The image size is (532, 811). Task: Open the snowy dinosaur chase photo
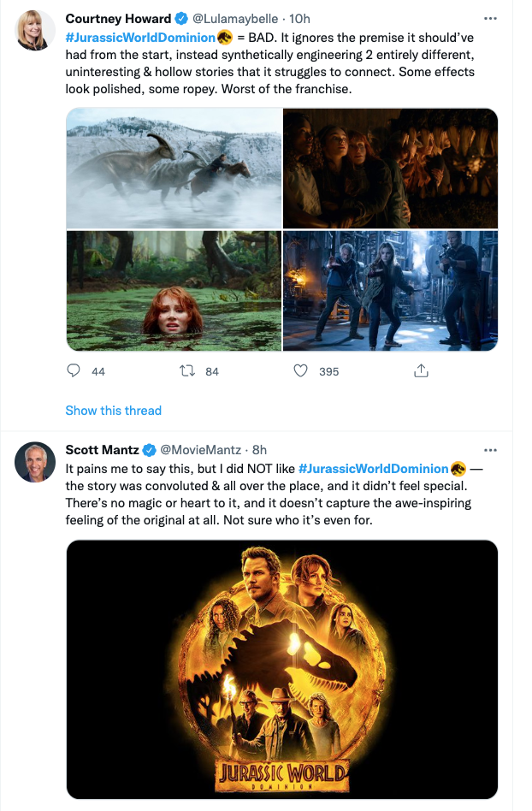pyautogui.click(x=174, y=169)
